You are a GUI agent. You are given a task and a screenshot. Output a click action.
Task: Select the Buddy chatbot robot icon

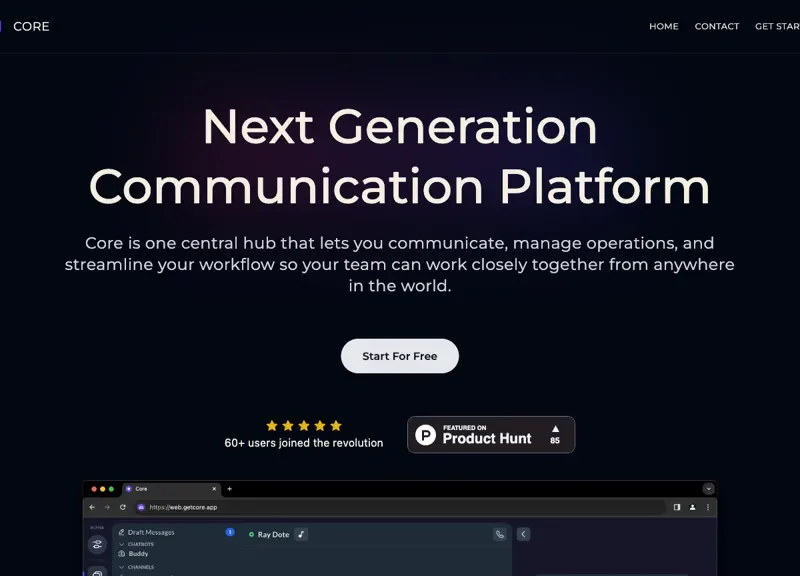pos(122,554)
